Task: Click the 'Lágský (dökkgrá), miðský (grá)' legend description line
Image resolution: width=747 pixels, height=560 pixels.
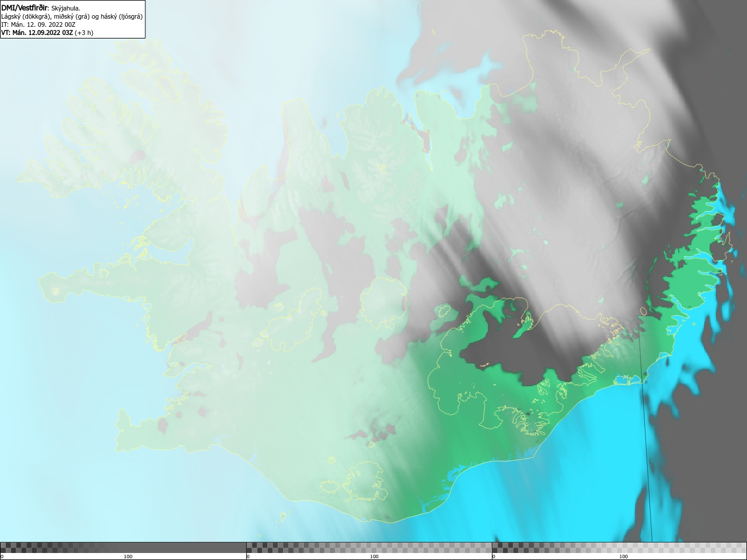Action: (x=72, y=16)
